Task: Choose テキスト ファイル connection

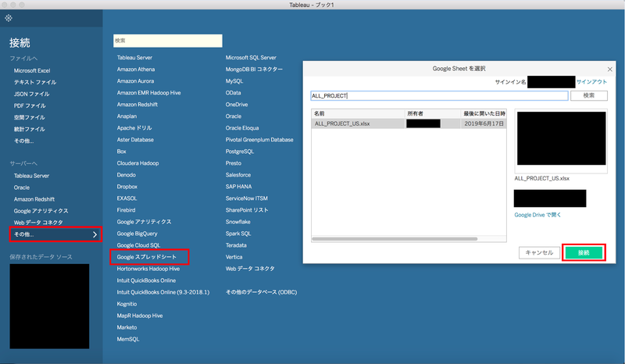Action: point(35,82)
